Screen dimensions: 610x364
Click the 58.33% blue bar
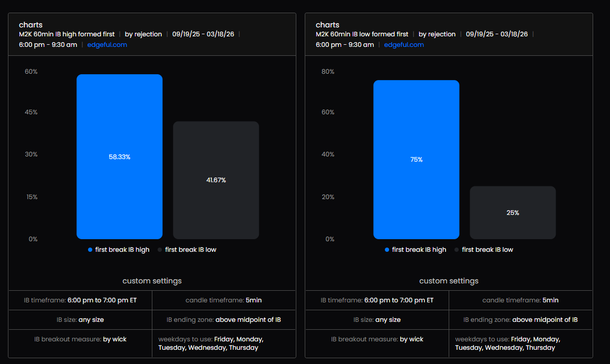(x=120, y=157)
